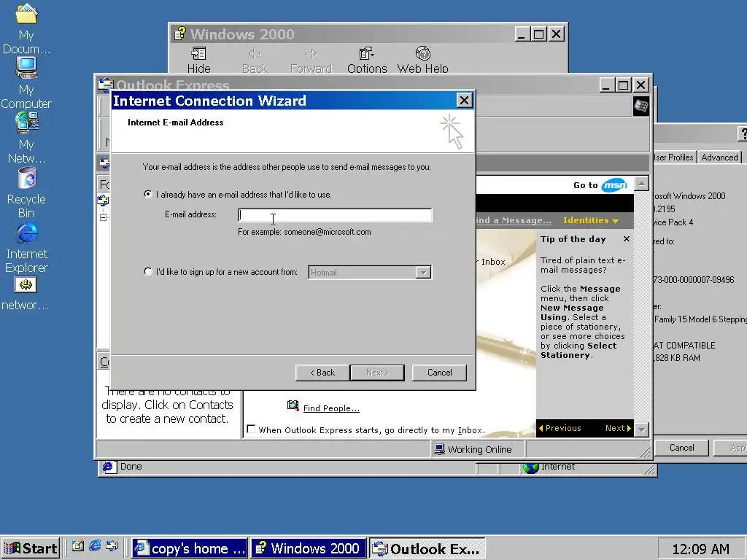Launch Outlook Express from quick launch
This screenshot has height=560, width=747.
click(112, 545)
